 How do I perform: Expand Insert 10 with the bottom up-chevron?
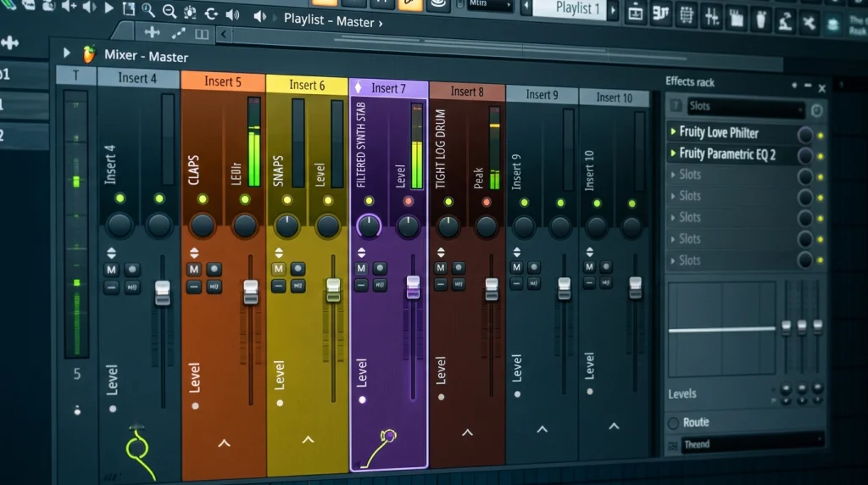(614, 426)
